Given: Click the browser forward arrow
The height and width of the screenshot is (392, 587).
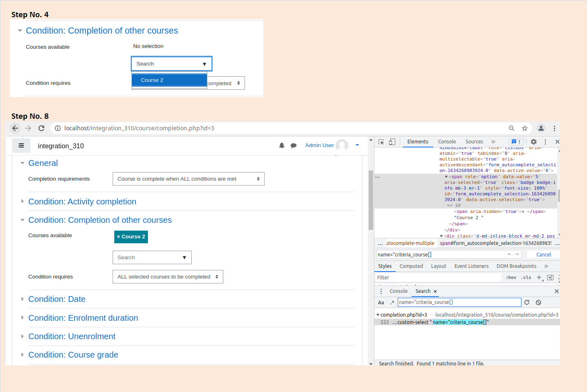Looking at the screenshot, I should click(x=28, y=128).
